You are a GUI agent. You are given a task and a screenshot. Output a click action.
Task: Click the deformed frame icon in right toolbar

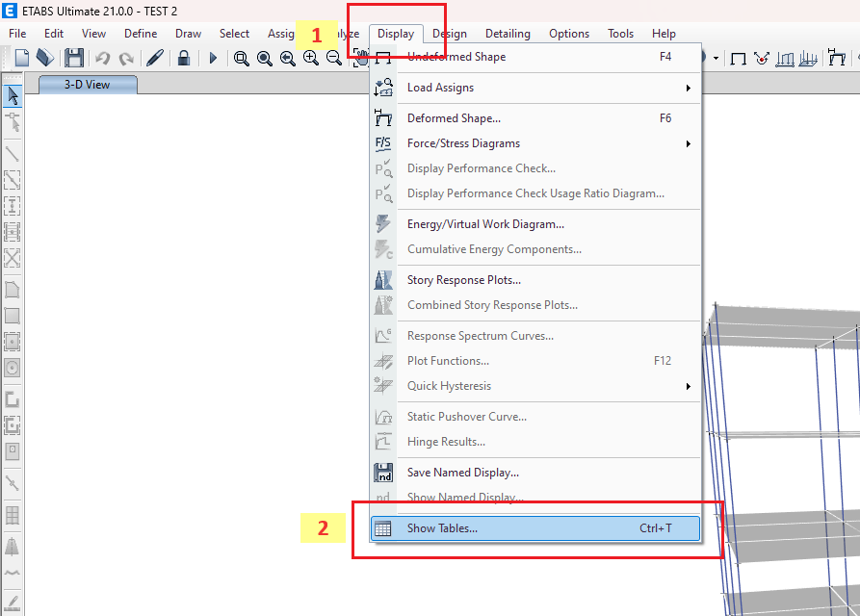pos(835,58)
